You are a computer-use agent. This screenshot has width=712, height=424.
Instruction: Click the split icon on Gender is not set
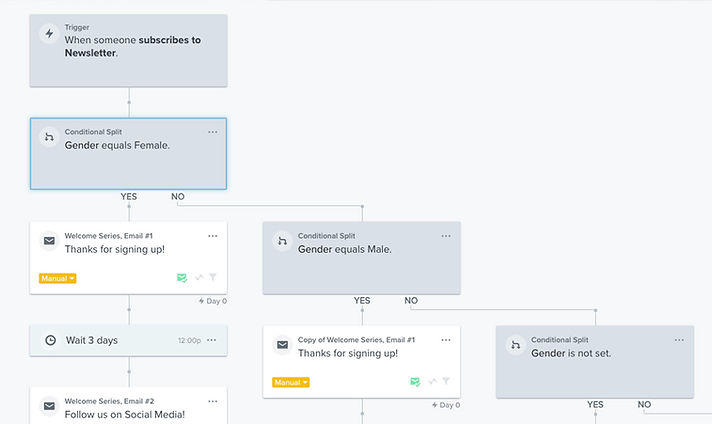click(516, 345)
